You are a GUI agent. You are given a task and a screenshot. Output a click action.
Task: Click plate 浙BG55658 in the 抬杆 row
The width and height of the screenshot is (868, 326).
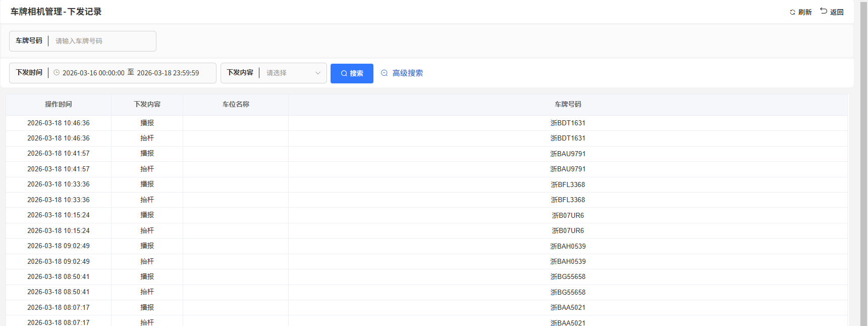(568, 292)
